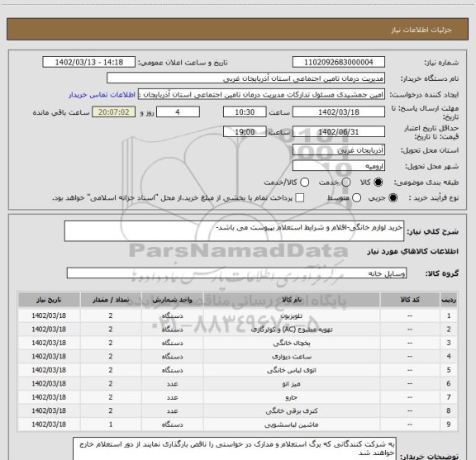Click the public announcement date-time field
Image resolution: width=476 pixels, height=460 pixels.
(x=89, y=62)
